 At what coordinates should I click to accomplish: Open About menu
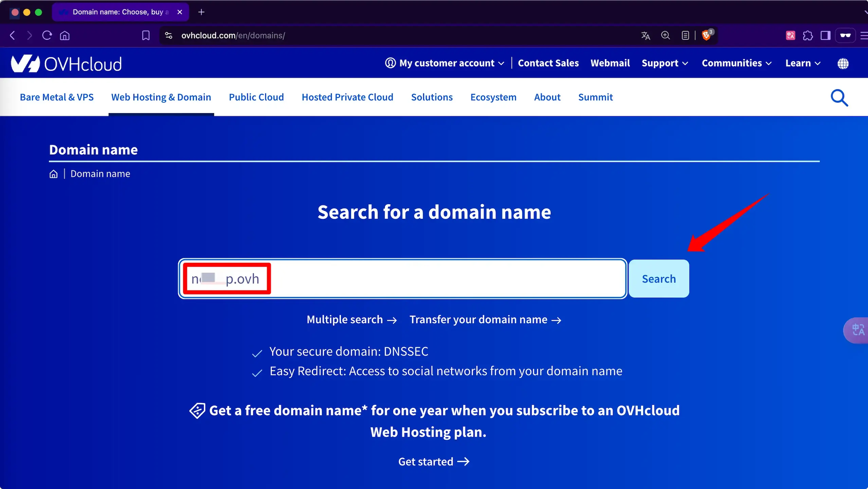pyautogui.click(x=547, y=97)
